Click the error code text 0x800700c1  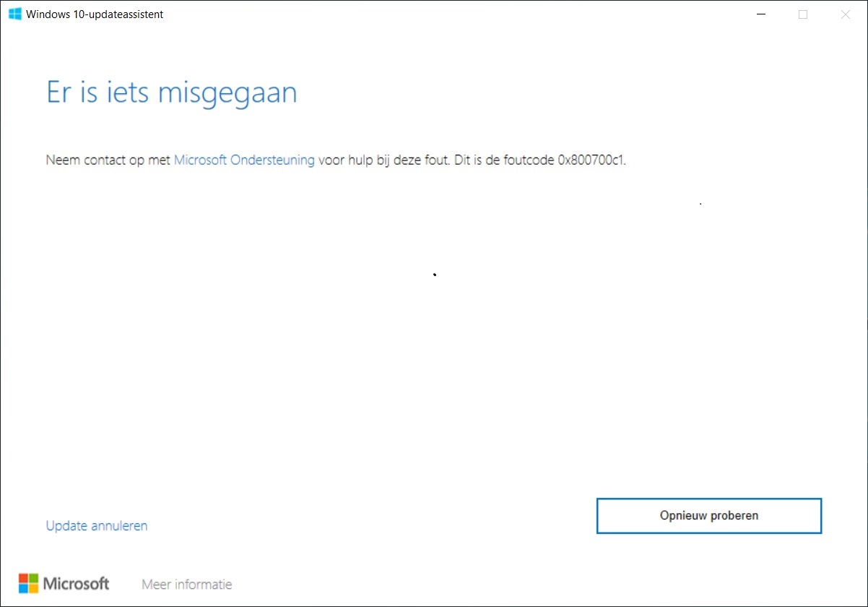point(591,160)
